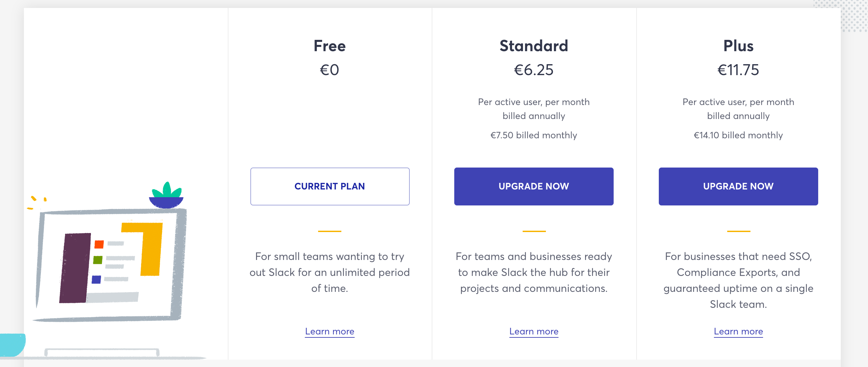The image size is (868, 367).
Task: Open Learn more under Plus plan
Action: (x=738, y=331)
